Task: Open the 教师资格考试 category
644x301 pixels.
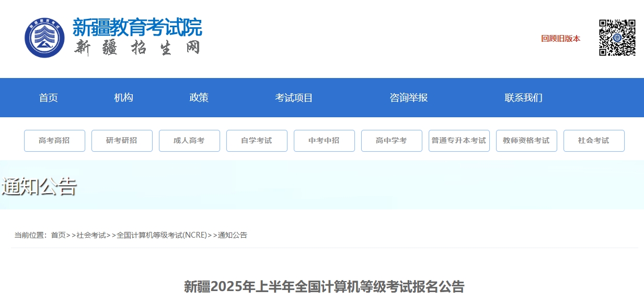Action: pos(526,141)
